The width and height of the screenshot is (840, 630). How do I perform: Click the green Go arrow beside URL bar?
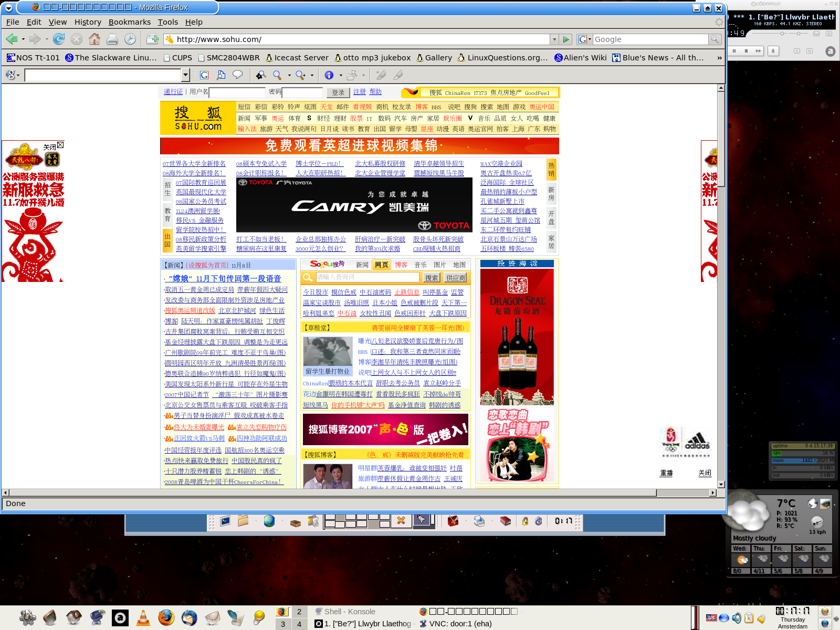point(566,39)
